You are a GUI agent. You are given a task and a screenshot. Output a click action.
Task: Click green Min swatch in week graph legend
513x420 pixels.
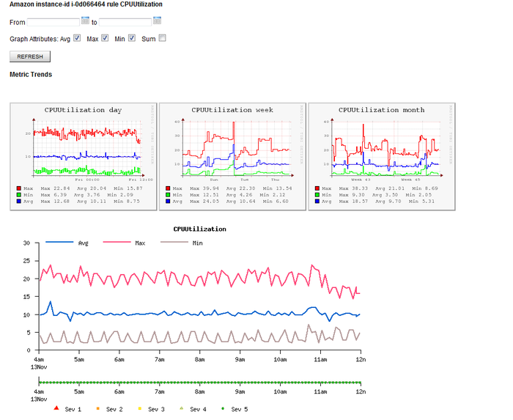point(168,195)
